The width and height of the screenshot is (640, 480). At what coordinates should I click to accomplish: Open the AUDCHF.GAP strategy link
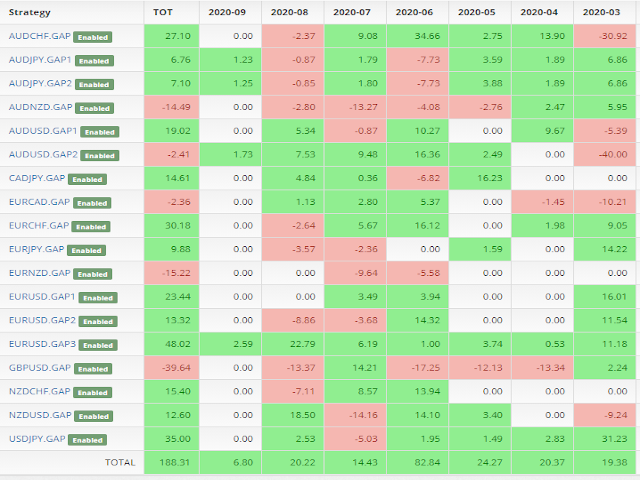pos(40,36)
